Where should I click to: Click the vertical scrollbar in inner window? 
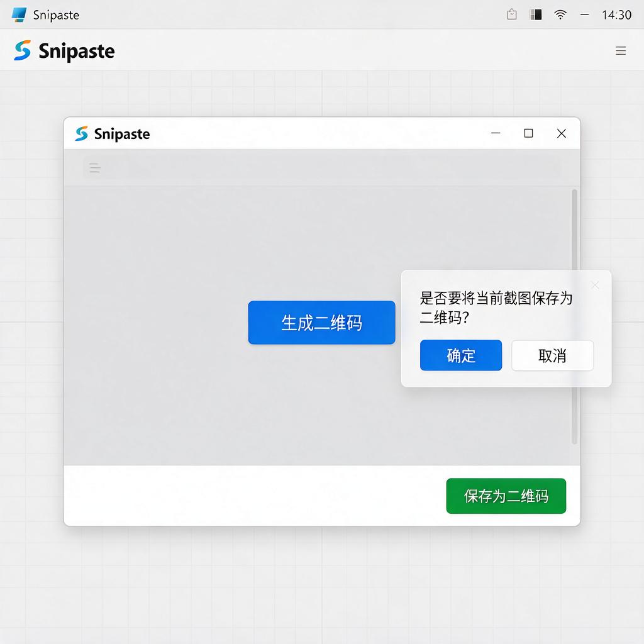[x=575, y=316]
